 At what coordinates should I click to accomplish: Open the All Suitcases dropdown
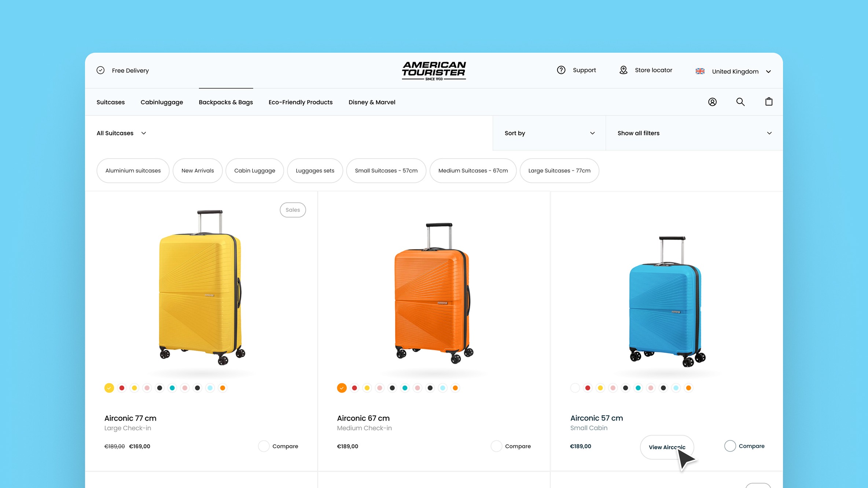pyautogui.click(x=121, y=133)
